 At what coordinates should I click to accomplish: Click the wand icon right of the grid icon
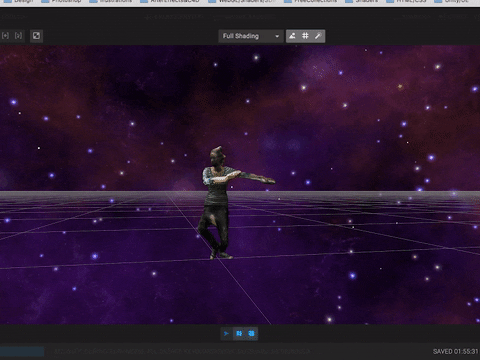pyautogui.click(x=318, y=36)
